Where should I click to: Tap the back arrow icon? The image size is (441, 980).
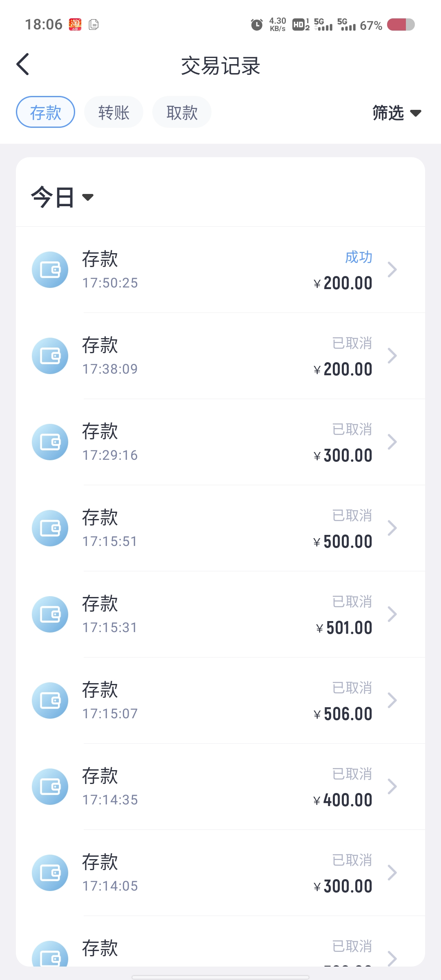(23, 65)
